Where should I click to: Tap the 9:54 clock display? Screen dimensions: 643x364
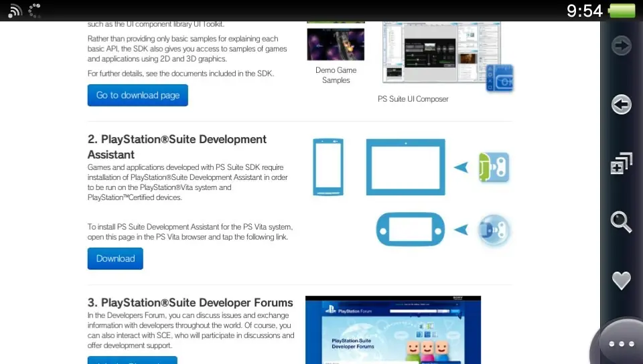[x=584, y=11]
